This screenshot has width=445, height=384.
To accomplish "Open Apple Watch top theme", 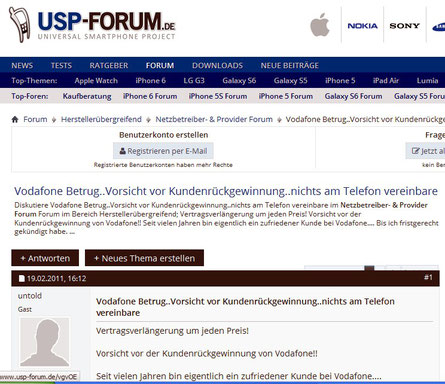I will (x=96, y=81).
